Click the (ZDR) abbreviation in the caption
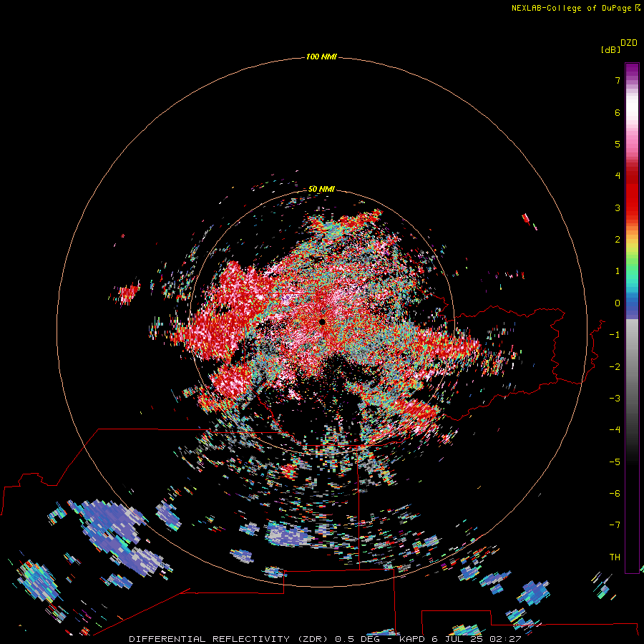Viewport: 644px width, 644px height. [313, 639]
